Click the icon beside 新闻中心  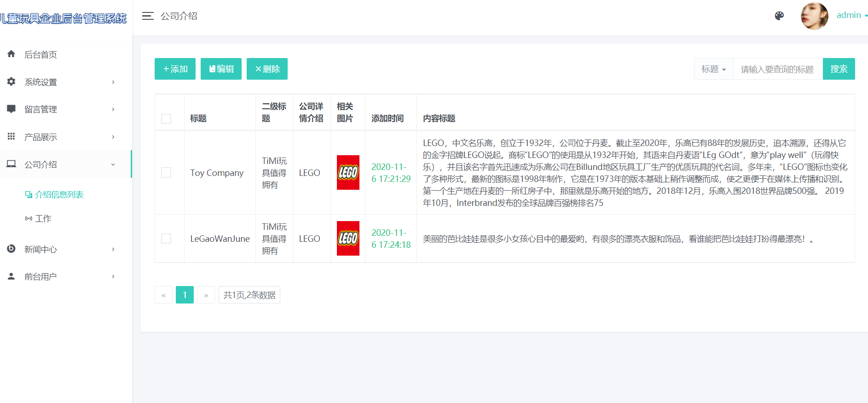pyautogui.click(x=12, y=249)
